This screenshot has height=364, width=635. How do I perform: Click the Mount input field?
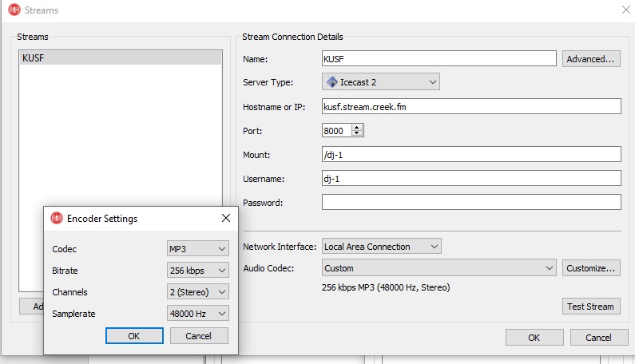point(471,154)
